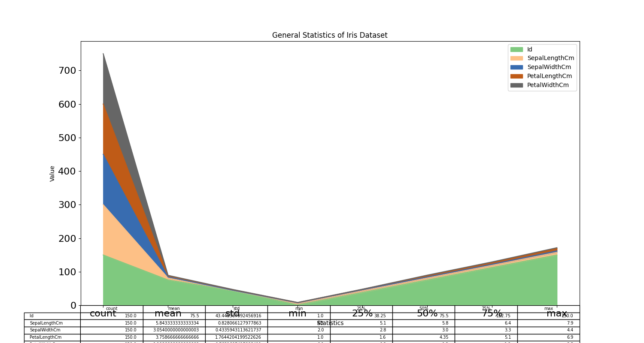Click the large 50% x-axis tick label
The height and width of the screenshot is (343, 644).
[x=427, y=314]
